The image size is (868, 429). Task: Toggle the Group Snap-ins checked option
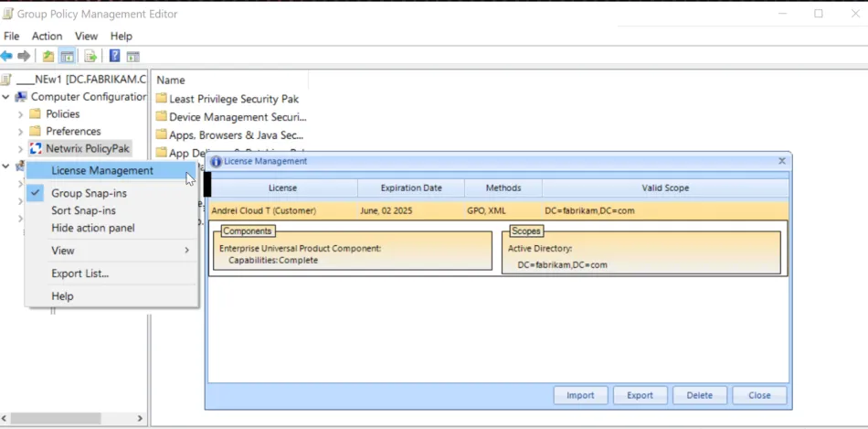tap(89, 193)
